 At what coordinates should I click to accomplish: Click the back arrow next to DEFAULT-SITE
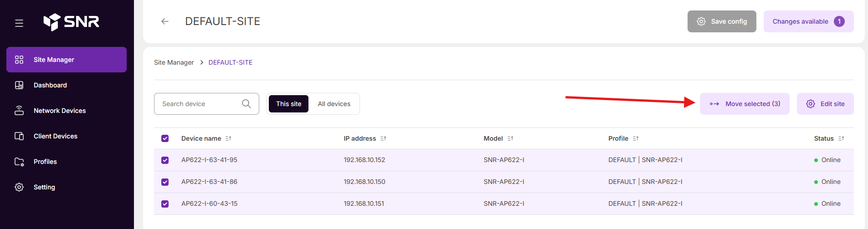[165, 21]
